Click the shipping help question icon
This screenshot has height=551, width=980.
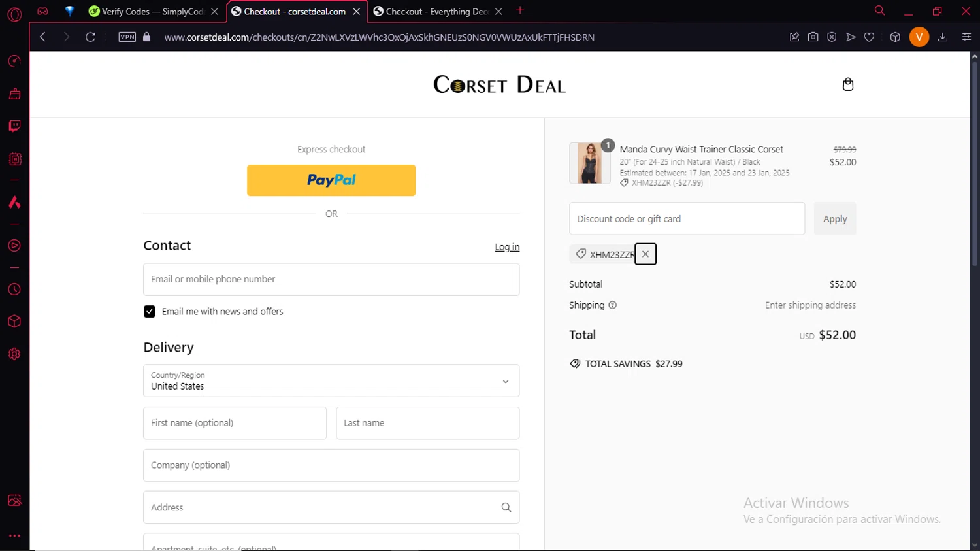point(612,305)
